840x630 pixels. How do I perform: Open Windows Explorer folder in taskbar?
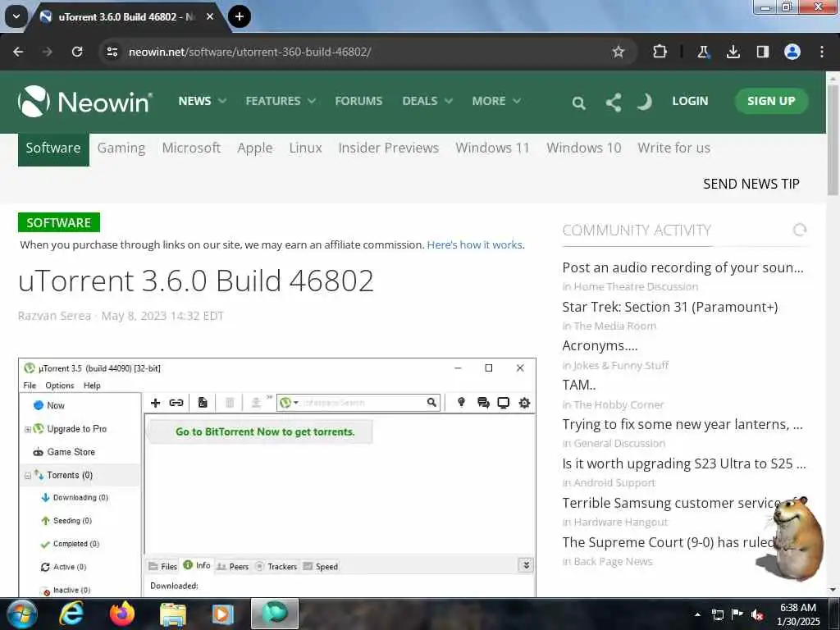pyautogui.click(x=172, y=614)
